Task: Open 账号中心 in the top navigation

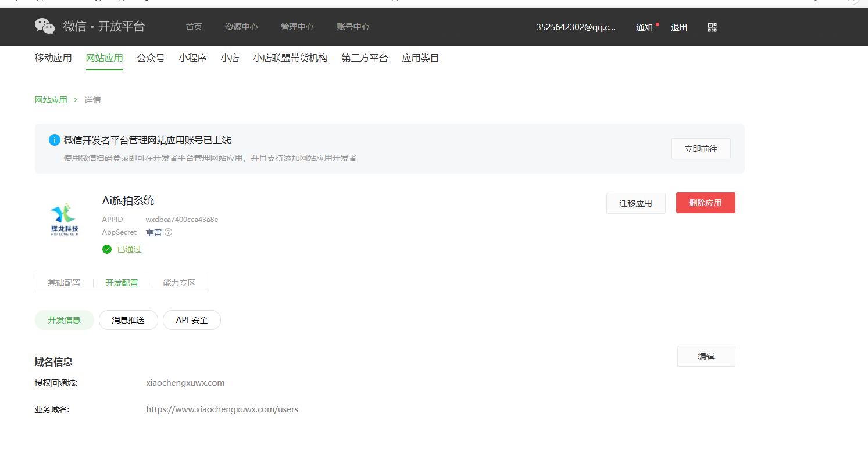Action: point(353,27)
